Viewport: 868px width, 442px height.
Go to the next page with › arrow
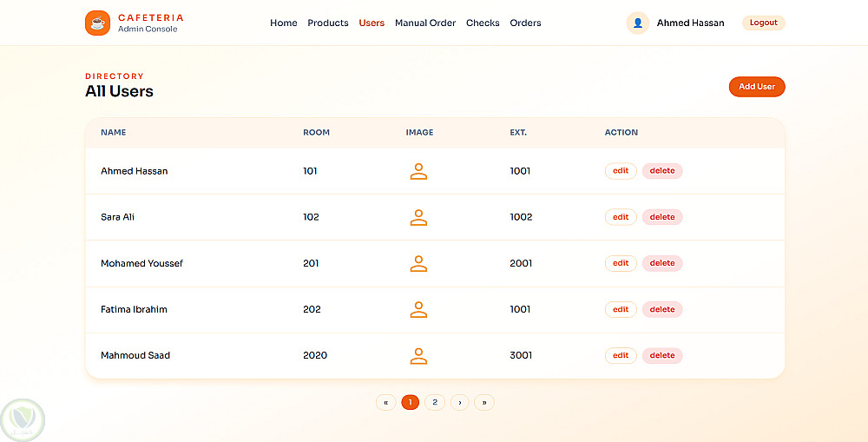(459, 402)
